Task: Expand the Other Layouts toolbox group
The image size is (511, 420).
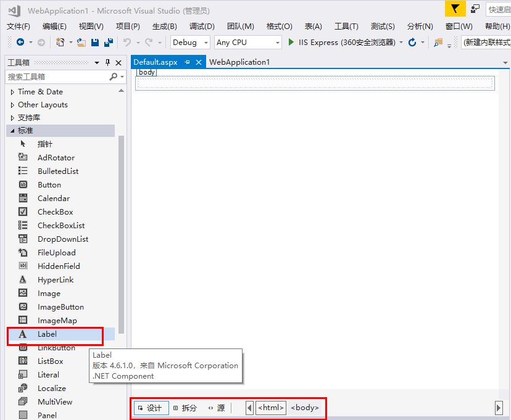Action: tap(12, 105)
